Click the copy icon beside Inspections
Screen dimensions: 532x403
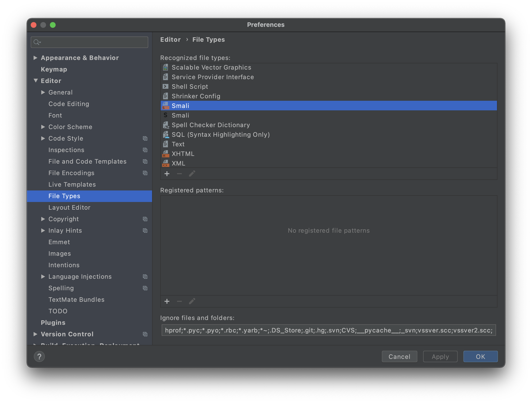point(145,150)
